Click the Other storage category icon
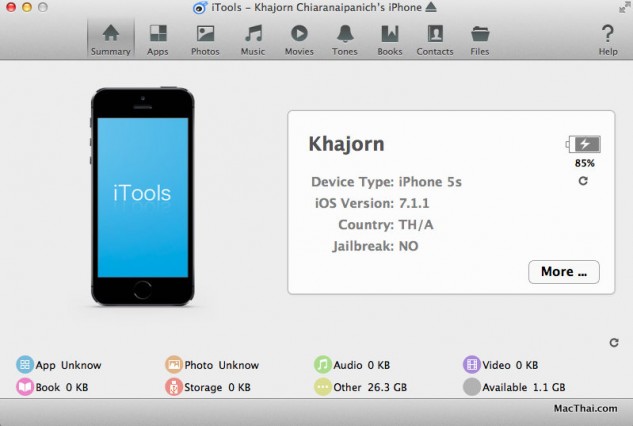Screen dimensions: 633x426 (x=323, y=387)
